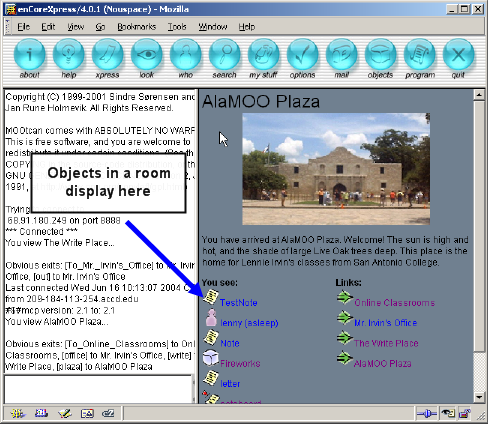Image resolution: width=488 pixels, height=424 pixels.
Task: Open Composer icon in status bar
Action: [64, 414]
